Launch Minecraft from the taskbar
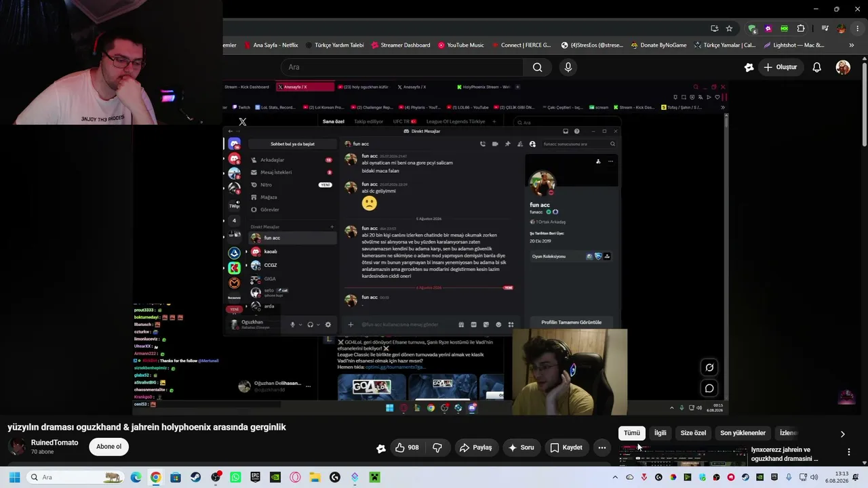868x488 pixels. [x=374, y=477]
